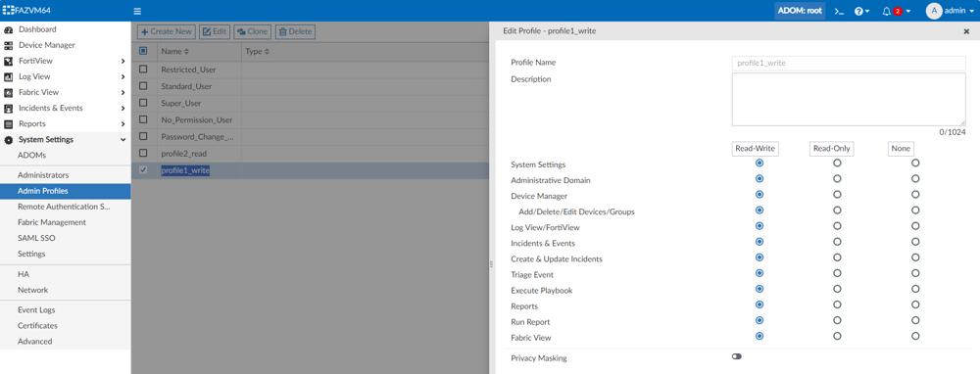
Task: Click the System Settings gear icon
Action: tap(8, 140)
